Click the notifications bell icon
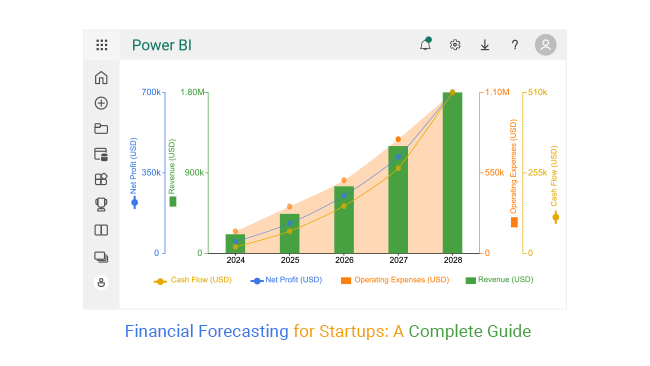Image resolution: width=650 pixels, height=366 pixels. (425, 44)
